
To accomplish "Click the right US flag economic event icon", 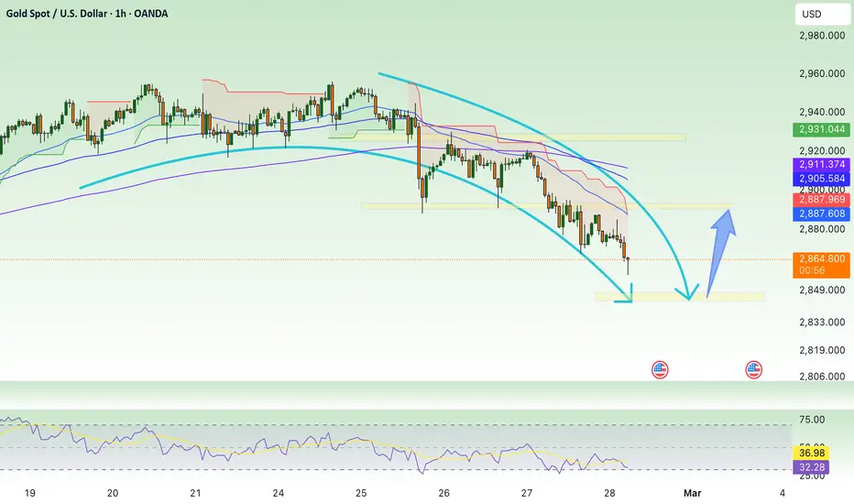I will (x=754, y=370).
